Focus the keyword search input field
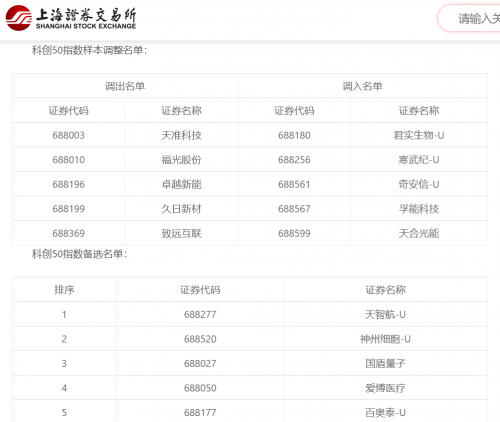The width and height of the screenshot is (500, 422). 469,18
